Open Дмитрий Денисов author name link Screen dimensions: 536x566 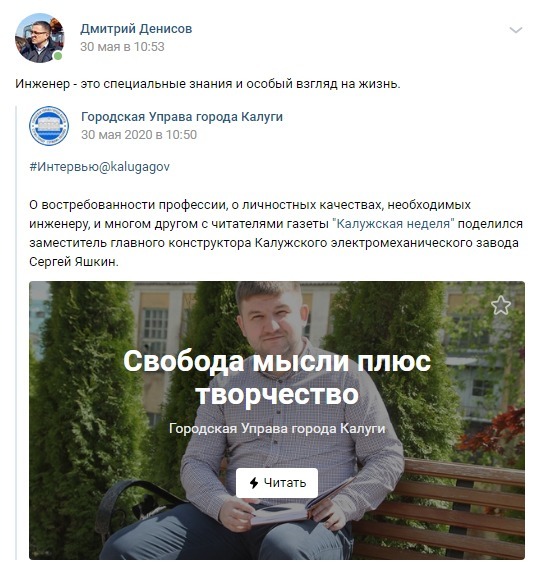coord(136,29)
